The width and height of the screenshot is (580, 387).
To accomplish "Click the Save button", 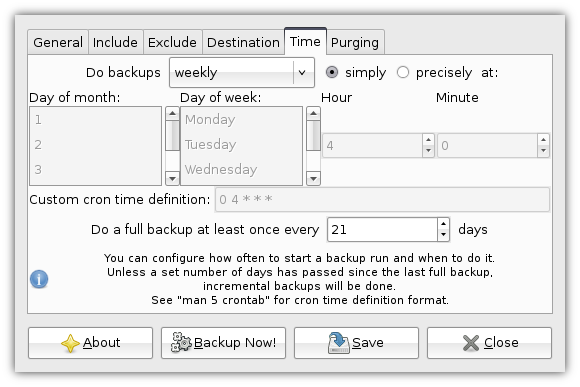I will 357,343.
